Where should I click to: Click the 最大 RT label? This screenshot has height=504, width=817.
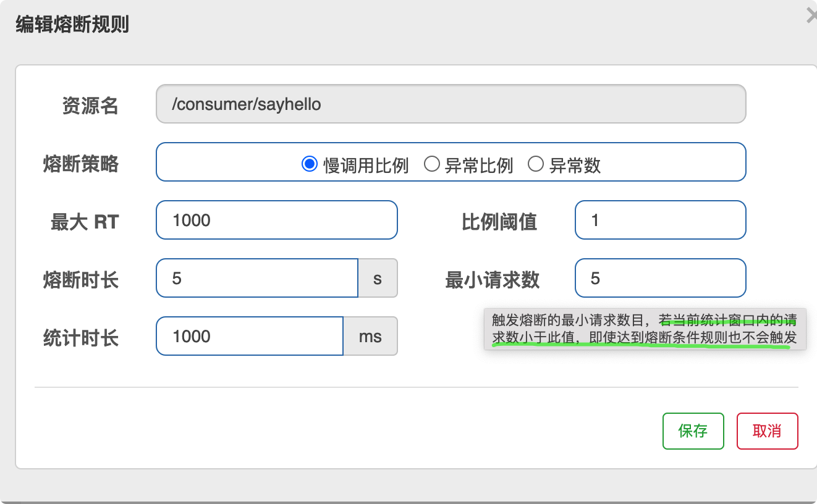[85, 222]
